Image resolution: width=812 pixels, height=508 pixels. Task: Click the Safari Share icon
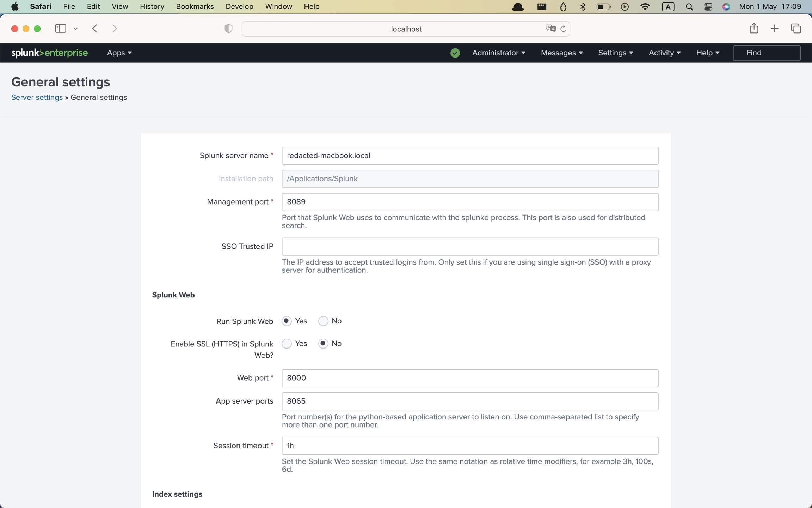point(754,29)
